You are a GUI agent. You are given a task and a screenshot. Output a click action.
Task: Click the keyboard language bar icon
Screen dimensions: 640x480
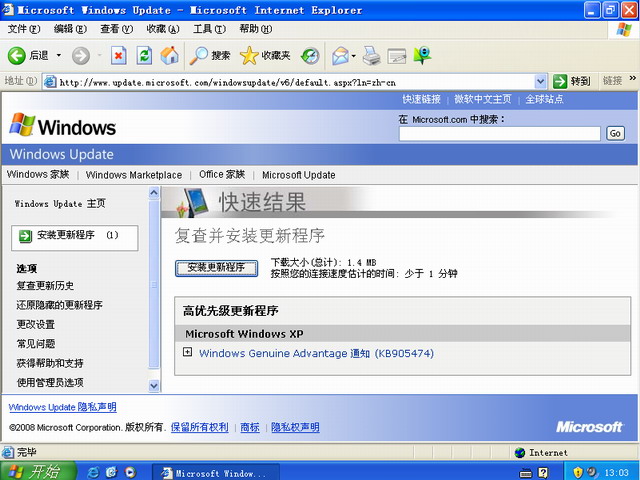[526, 473]
